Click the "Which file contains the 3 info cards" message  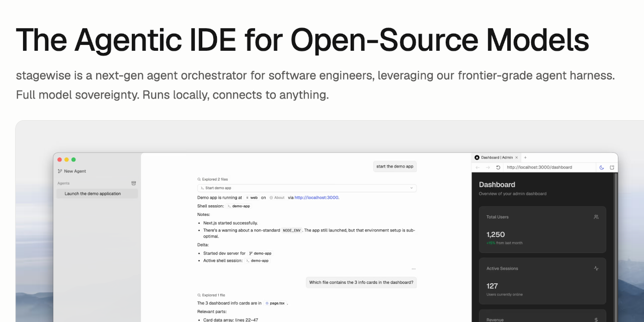click(x=361, y=282)
